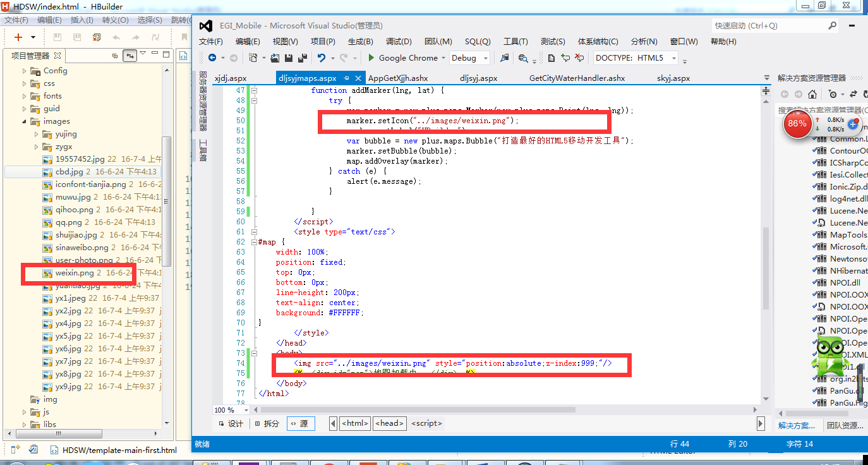Collapse the style block outline at line 61

click(x=255, y=232)
